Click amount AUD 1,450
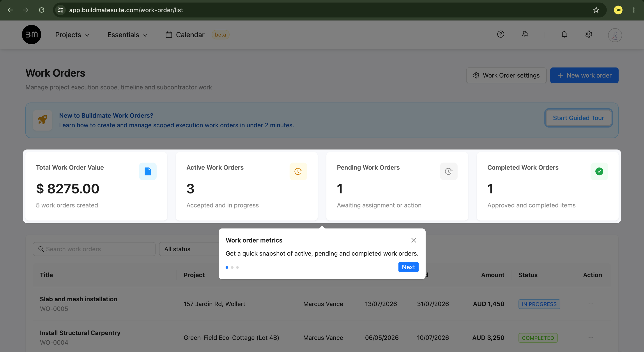Image resolution: width=644 pixels, height=352 pixels. (488, 304)
